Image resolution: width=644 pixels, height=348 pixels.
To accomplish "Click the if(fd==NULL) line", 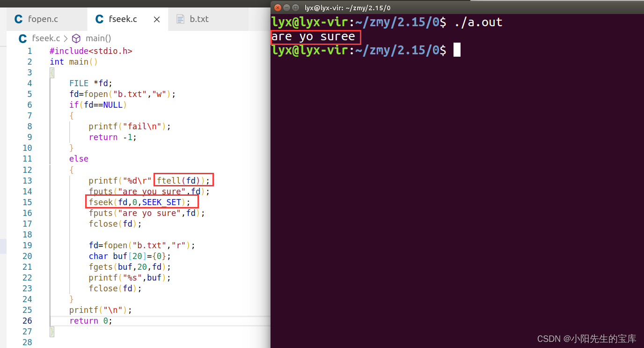I will pyautogui.click(x=98, y=105).
